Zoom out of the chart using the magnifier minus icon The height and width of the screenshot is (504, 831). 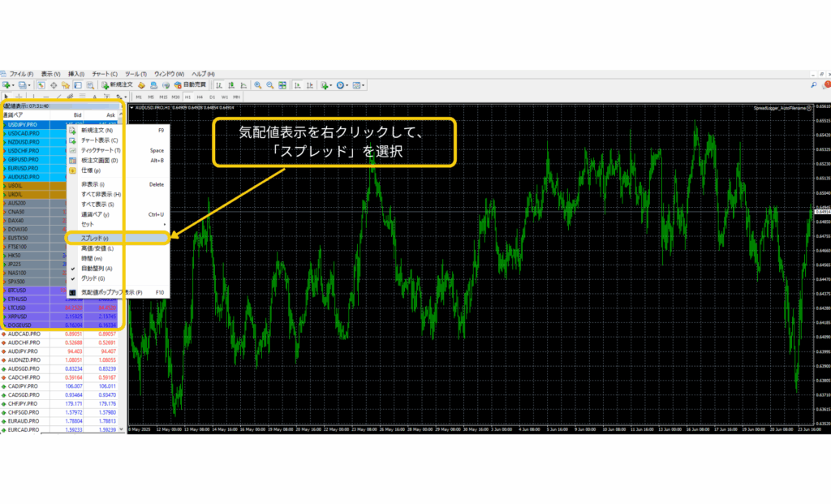pos(270,84)
